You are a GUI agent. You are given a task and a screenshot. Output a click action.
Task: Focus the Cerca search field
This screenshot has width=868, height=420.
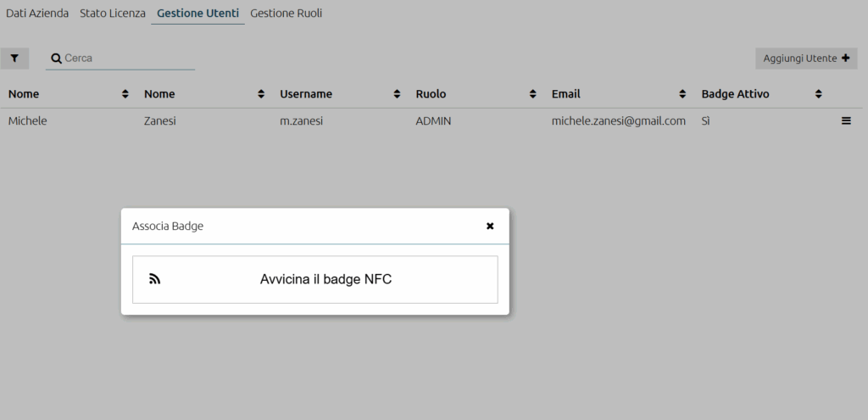point(129,59)
